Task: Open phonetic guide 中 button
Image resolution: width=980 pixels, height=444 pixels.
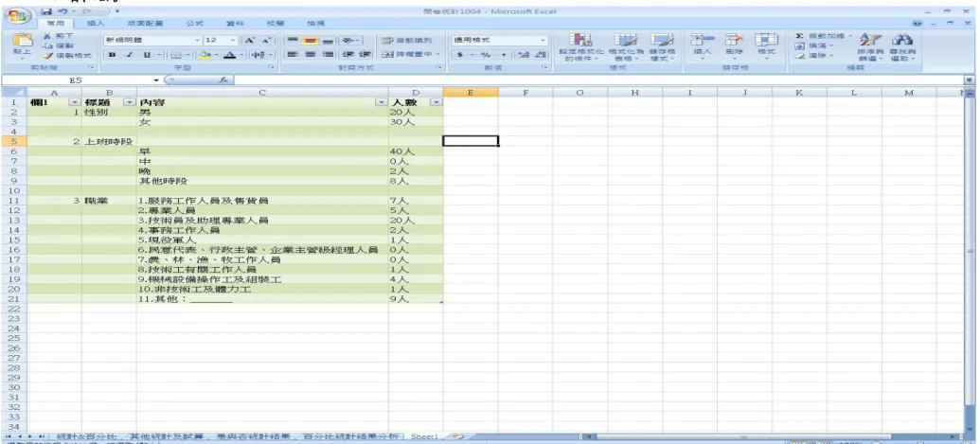Action: pyautogui.click(x=257, y=55)
